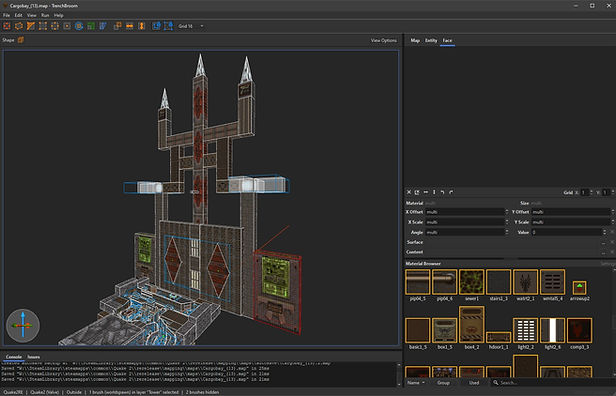Flip selection horizontally via toolbar
Screen dimensions: 616x396
point(130,26)
